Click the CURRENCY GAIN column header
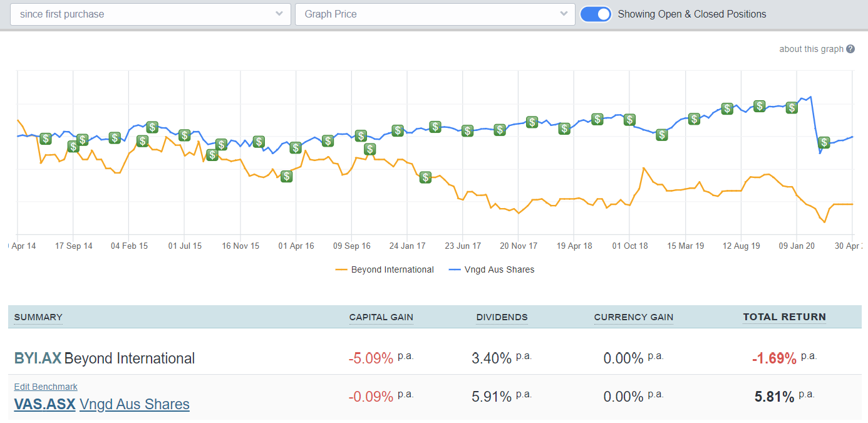Viewport: 868px width, 423px height. [634, 317]
